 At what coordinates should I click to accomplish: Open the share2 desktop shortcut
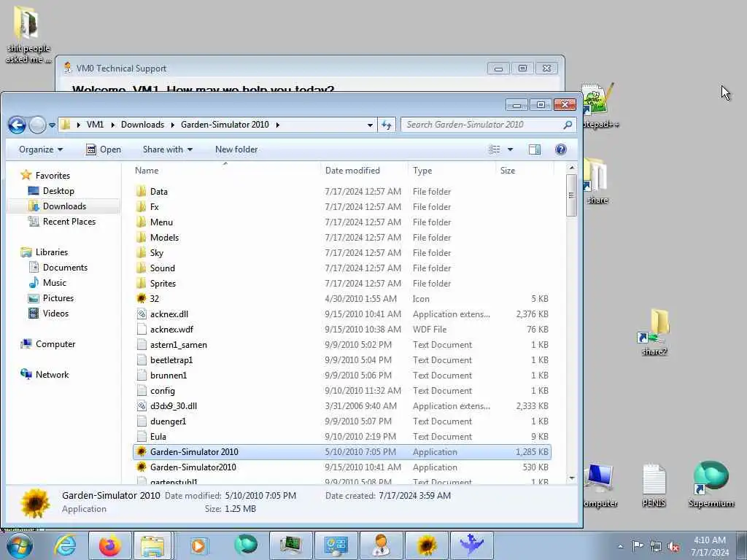654,332
